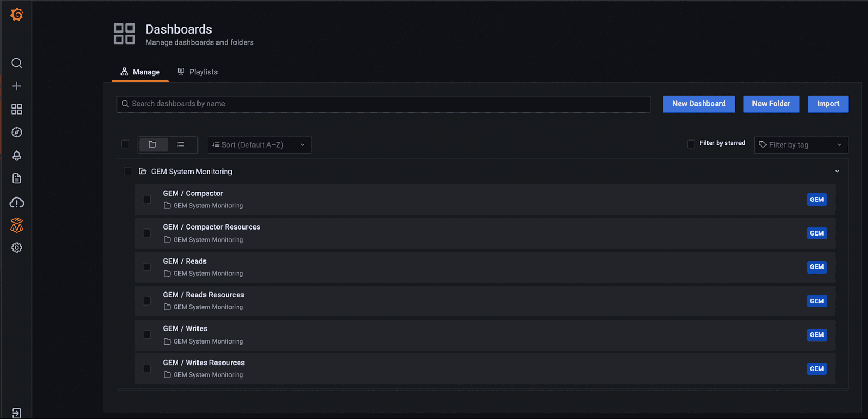
Task: Click the sign-out icon at sidebar bottom
Action: tap(17, 413)
